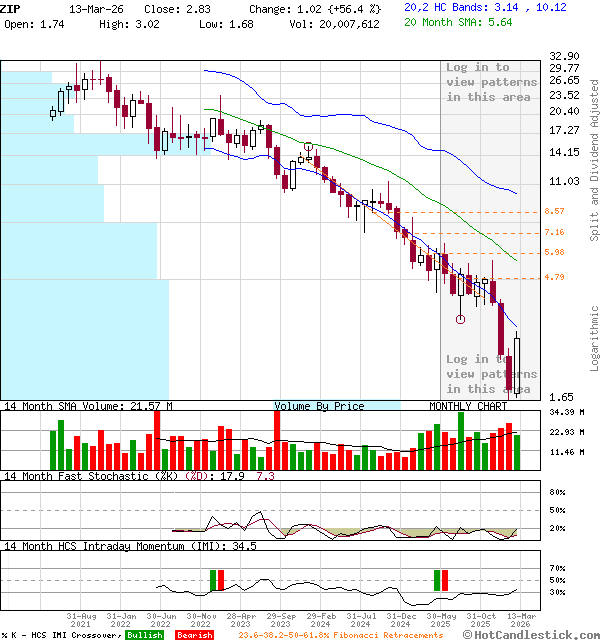Click the red circle marker below May 2025 candle

click(x=460, y=320)
